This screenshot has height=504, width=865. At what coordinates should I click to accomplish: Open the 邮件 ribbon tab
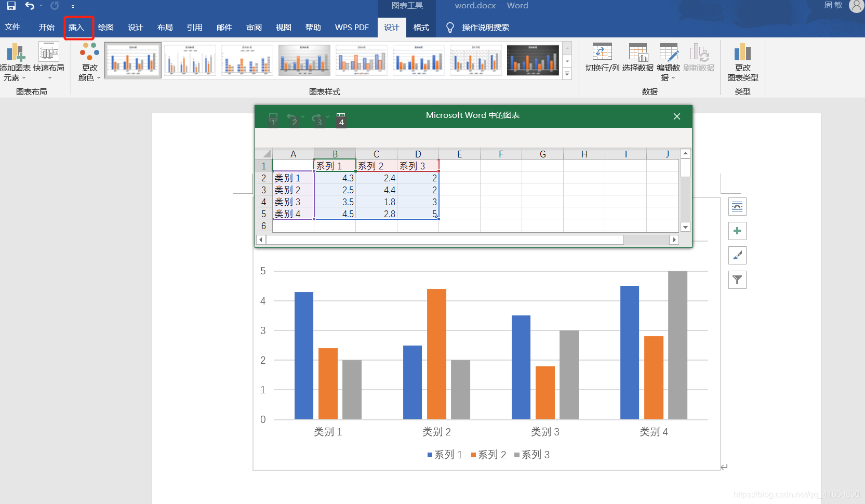[x=224, y=27]
